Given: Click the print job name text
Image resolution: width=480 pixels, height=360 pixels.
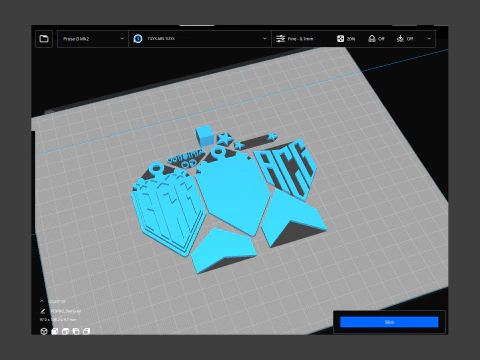Looking at the screenshot, I should (x=66, y=311).
